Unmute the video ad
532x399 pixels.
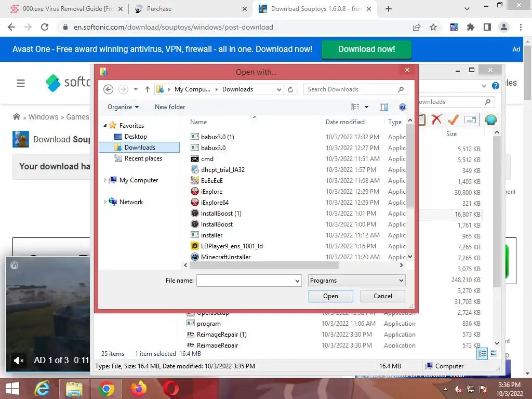[19, 361]
